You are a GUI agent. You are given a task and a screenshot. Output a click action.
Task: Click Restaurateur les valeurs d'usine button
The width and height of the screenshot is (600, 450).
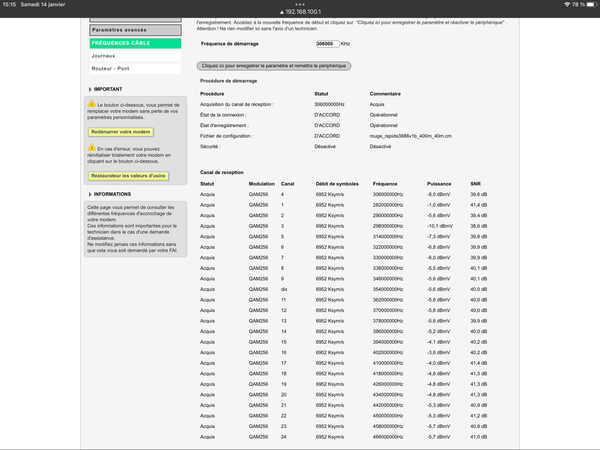coord(128,176)
